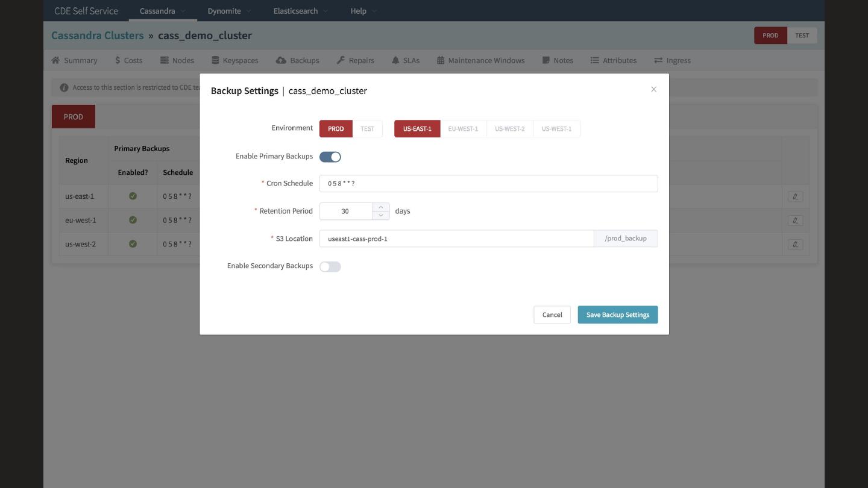Click the S3 Location input field
Viewport: 868px width, 488px height.
click(x=456, y=239)
